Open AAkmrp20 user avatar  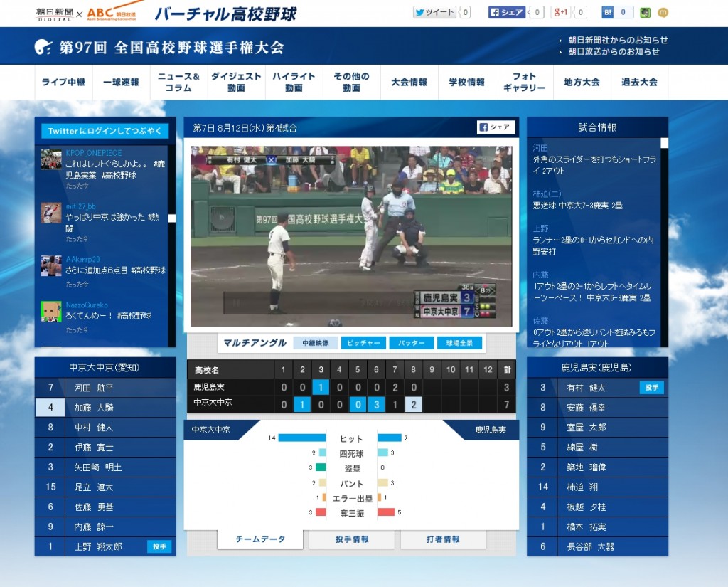click(x=51, y=266)
